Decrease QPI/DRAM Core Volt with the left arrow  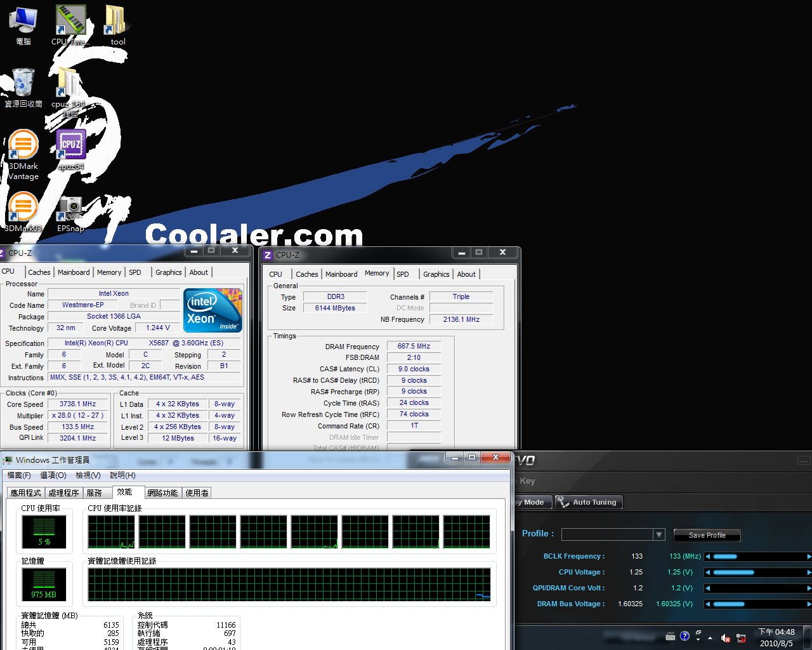pyautogui.click(x=708, y=588)
